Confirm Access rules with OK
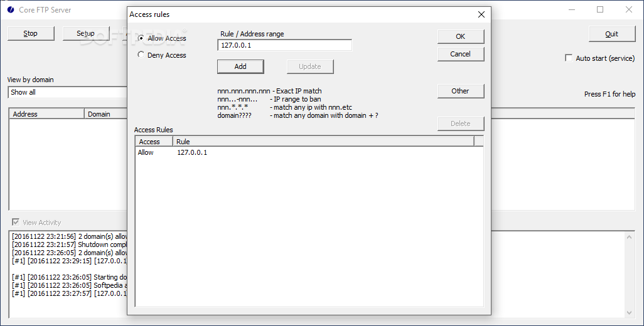Viewport: 644px width, 326px height. [461, 36]
